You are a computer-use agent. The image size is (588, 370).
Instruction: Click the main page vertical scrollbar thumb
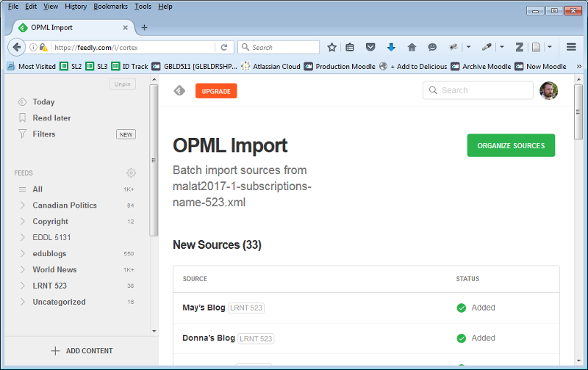click(578, 112)
